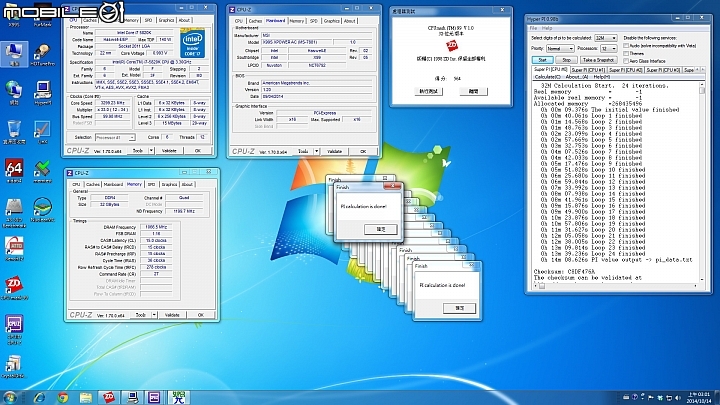Launch Google Chrome from the taskbar
The width and height of the screenshot is (720, 405).
[x=62, y=397]
